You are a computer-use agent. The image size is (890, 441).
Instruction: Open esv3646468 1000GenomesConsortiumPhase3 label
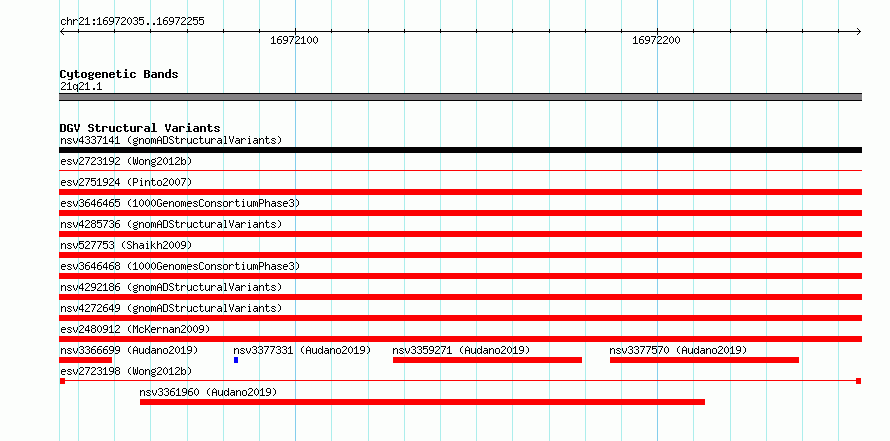[180, 266]
